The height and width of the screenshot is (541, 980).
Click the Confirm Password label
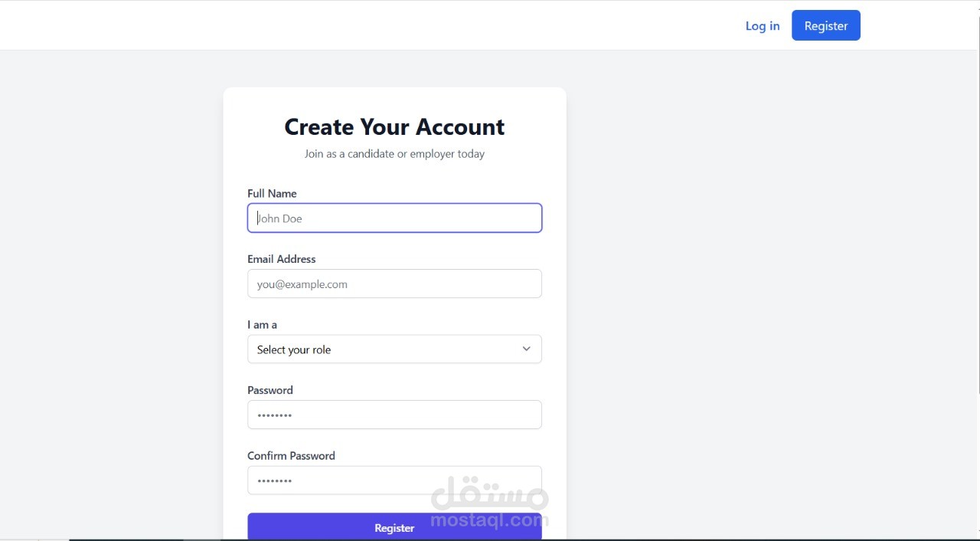(291, 456)
